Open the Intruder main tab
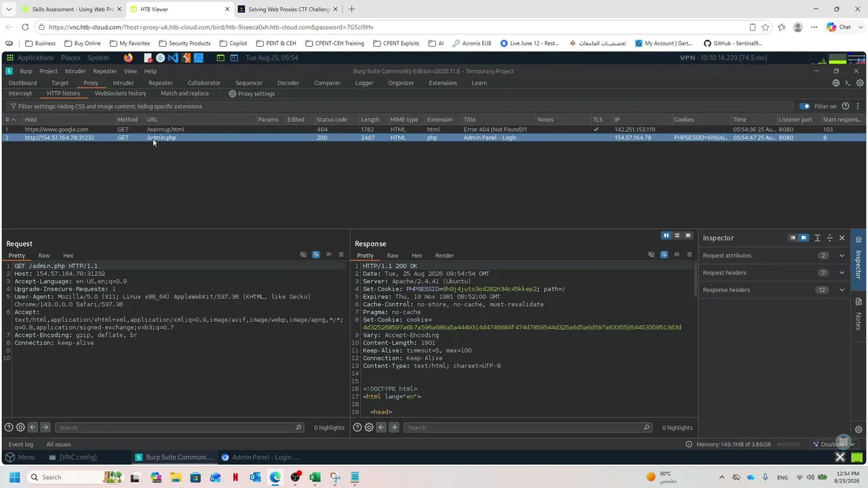The width and height of the screenshot is (868, 488). click(x=123, y=83)
